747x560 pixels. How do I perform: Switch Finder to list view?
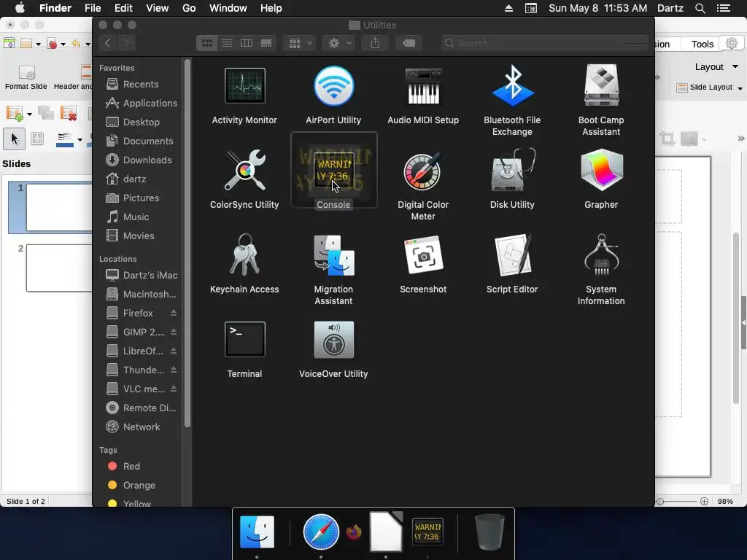tap(227, 43)
